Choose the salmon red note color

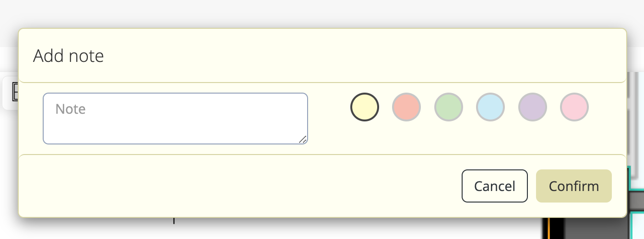(x=406, y=107)
